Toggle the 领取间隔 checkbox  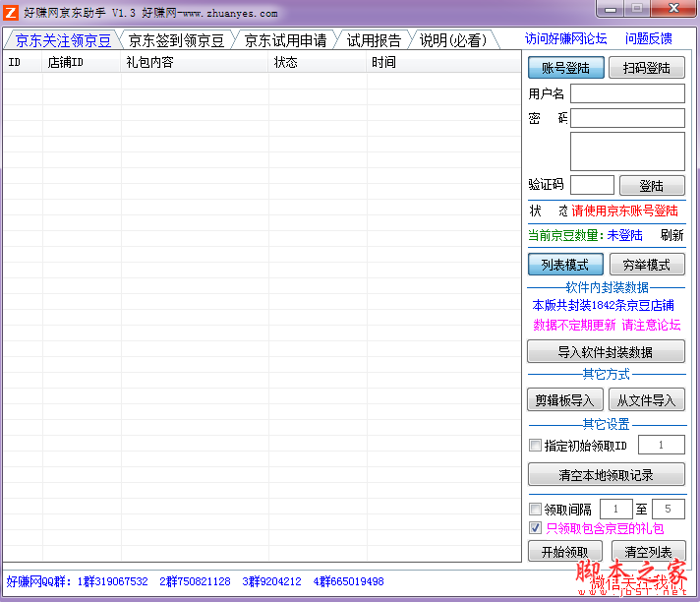[536, 510]
